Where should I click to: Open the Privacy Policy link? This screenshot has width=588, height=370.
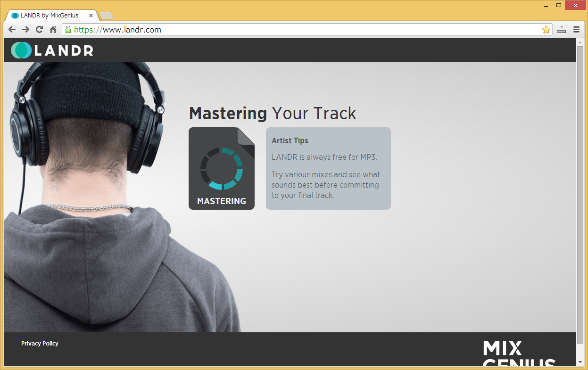(x=40, y=344)
